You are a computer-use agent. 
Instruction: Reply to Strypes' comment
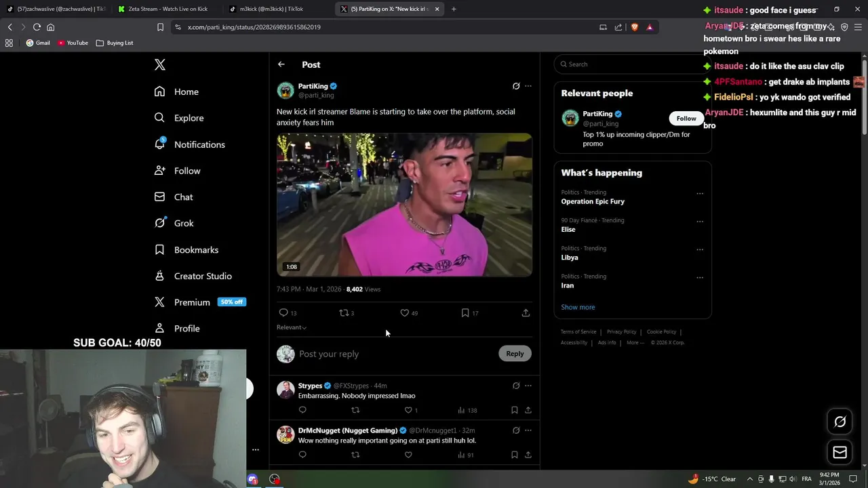(302, 410)
